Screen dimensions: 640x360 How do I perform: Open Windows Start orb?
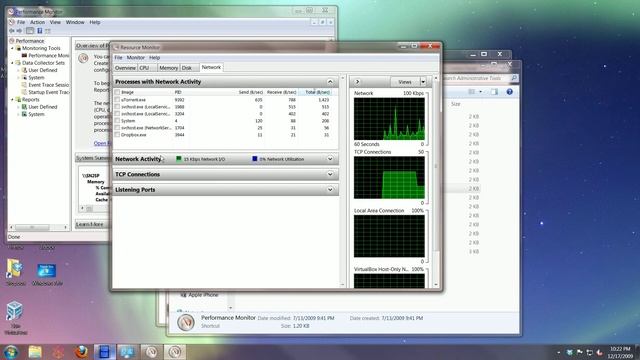tap(11, 352)
